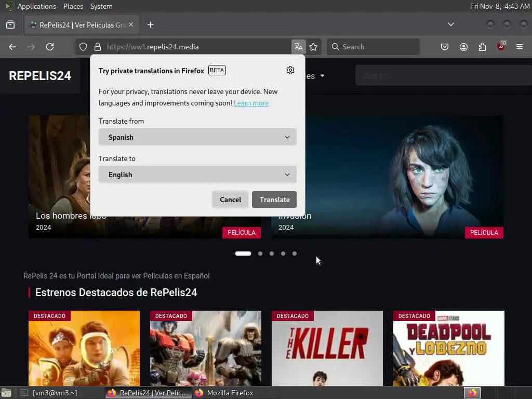List all tabs with chevron button
Screen dimensions: 532x399
pos(451,24)
